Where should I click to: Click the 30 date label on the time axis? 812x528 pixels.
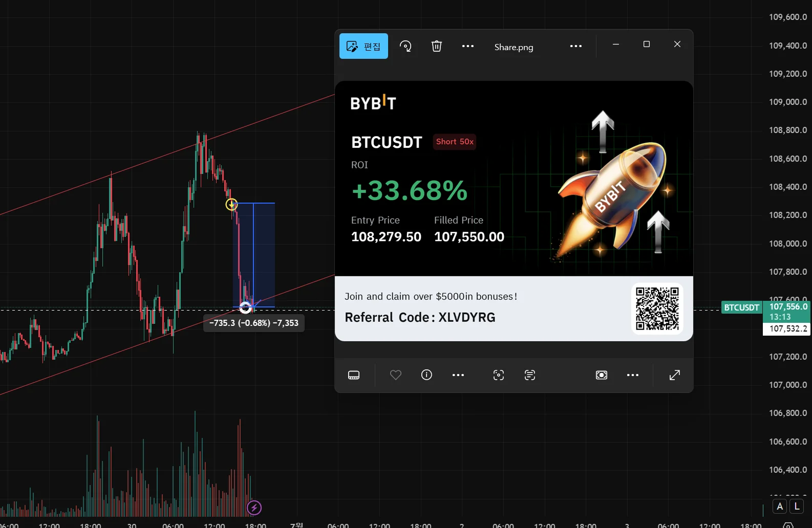(x=132, y=525)
